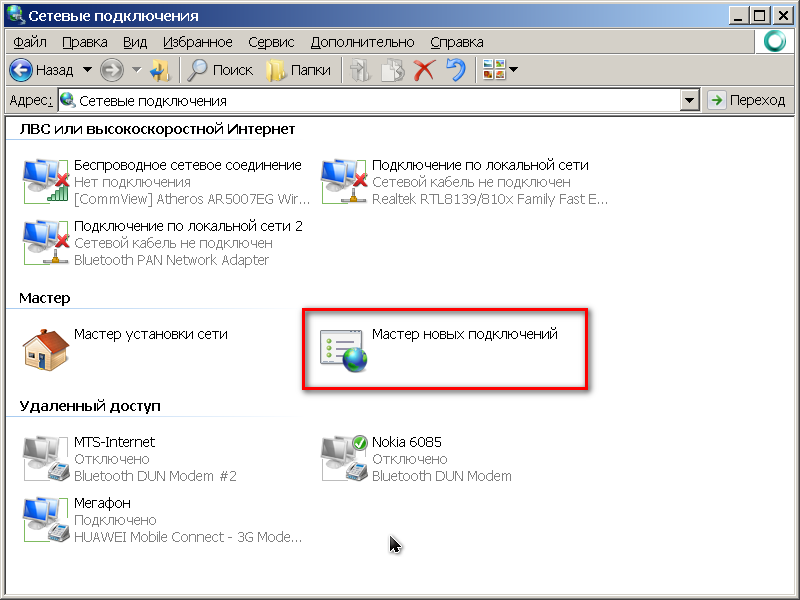The image size is (800, 600).
Task: Open the Search (Поиск) pane
Action: point(221,70)
